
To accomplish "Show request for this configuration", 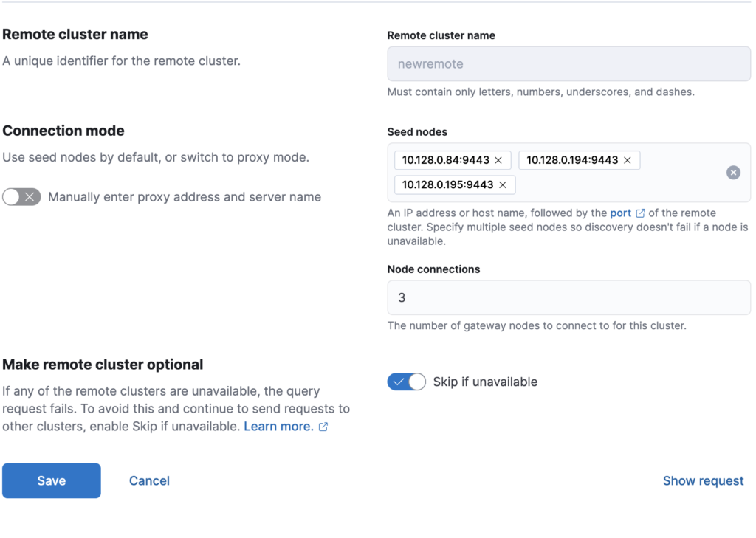I will 703,480.
